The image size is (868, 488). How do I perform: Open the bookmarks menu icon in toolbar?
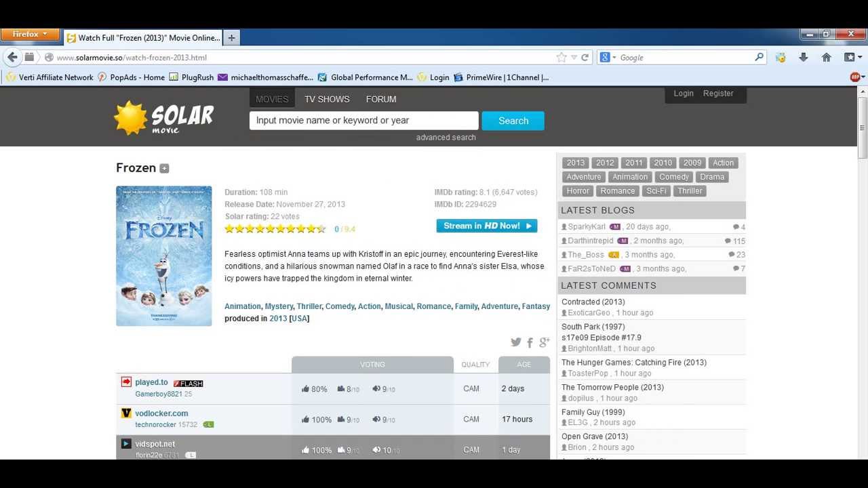(850, 58)
